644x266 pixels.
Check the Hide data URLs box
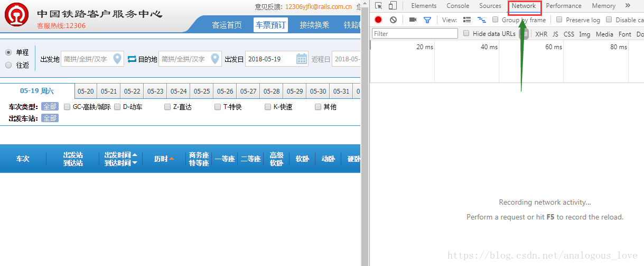[x=466, y=33]
